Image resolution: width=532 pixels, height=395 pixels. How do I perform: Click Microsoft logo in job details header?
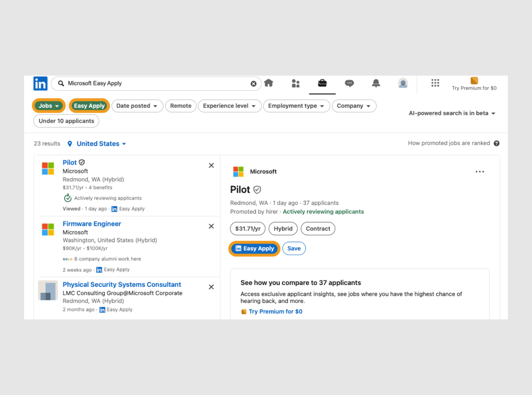238,172
